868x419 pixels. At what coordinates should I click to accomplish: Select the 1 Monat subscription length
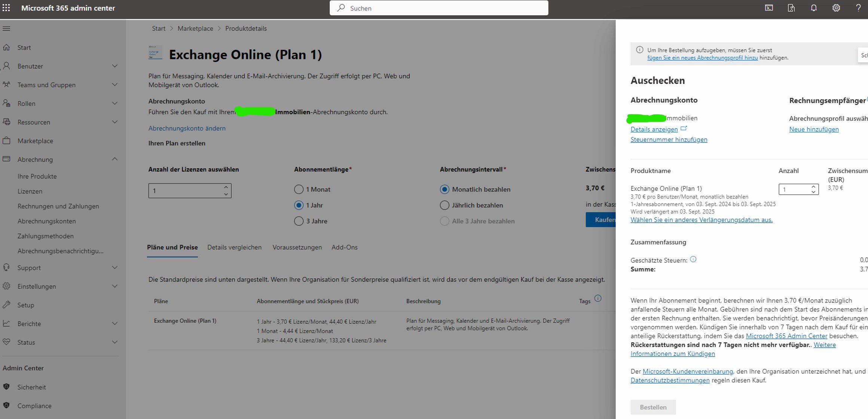tap(299, 190)
